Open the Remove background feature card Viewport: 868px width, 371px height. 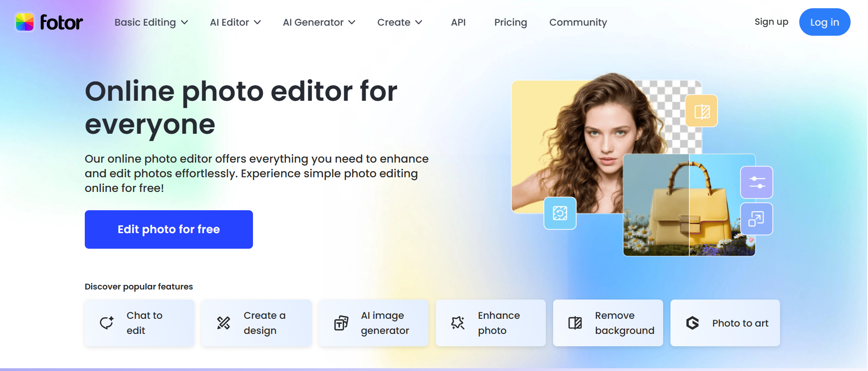pyautogui.click(x=608, y=323)
